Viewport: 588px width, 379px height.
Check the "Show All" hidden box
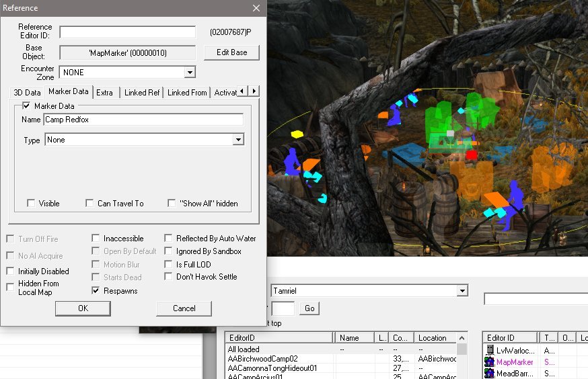pyautogui.click(x=172, y=204)
